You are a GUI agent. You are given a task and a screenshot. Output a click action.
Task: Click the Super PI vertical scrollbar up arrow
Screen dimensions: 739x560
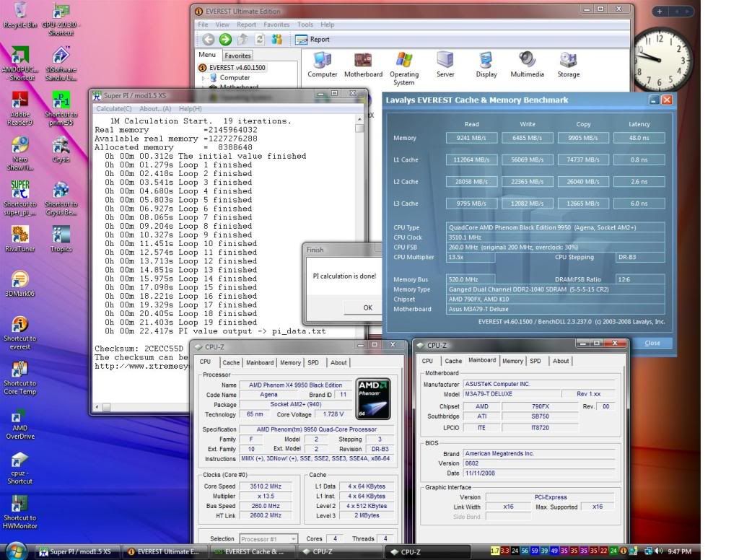[359, 119]
